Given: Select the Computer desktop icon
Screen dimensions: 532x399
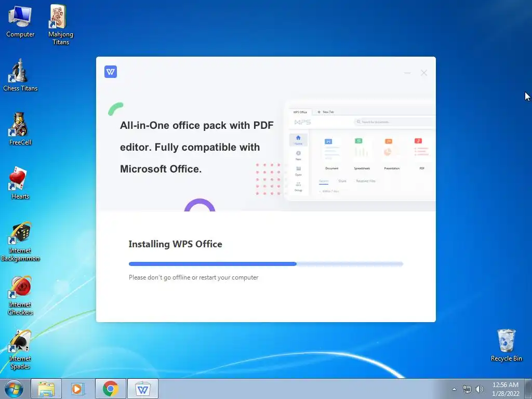Looking at the screenshot, I should (20, 22).
